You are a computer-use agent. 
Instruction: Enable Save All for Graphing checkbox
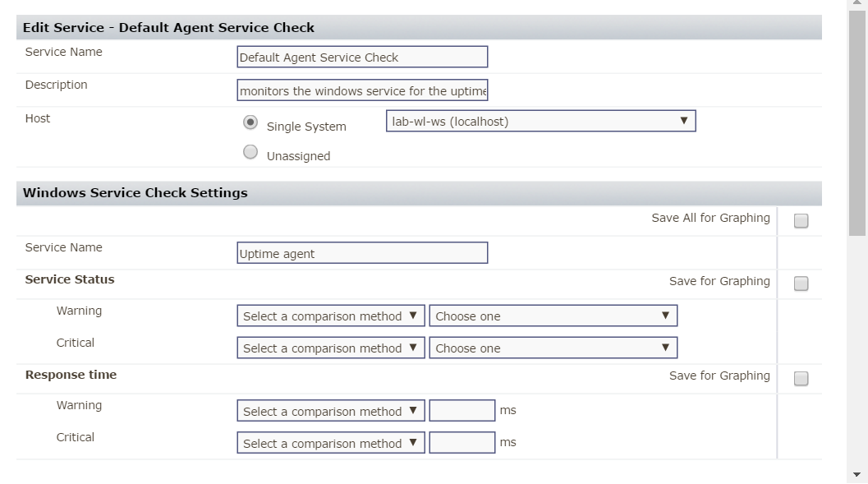801,221
